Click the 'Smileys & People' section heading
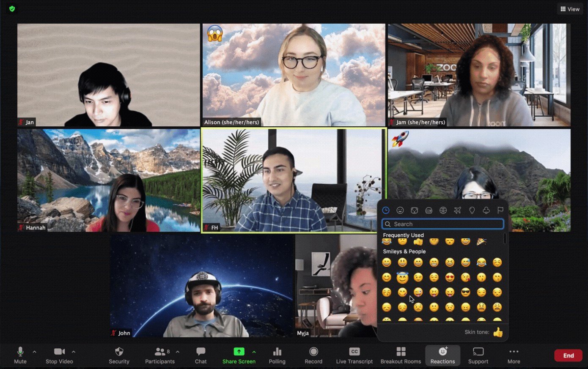This screenshot has width=588, height=369. point(404,251)
